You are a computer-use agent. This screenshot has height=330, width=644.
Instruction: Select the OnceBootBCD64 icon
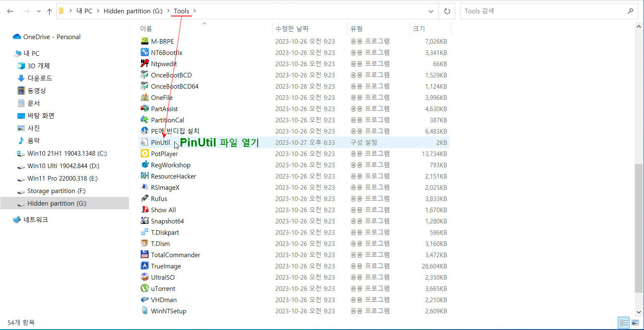point(144,86)
